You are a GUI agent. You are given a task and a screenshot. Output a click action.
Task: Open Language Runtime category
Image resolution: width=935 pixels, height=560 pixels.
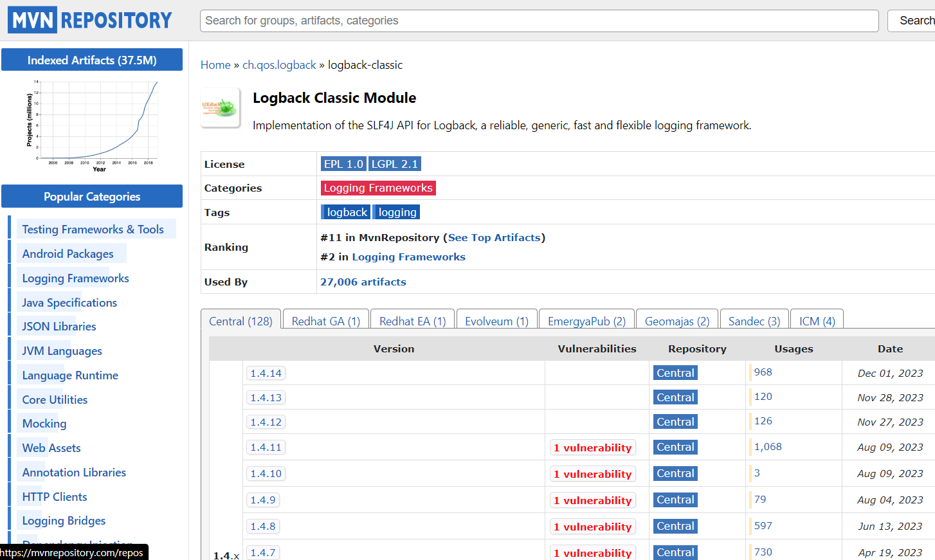(x=70, y=375)
